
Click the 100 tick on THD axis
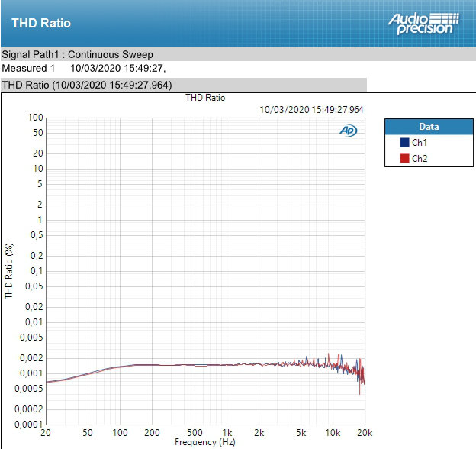click(36, 118)
